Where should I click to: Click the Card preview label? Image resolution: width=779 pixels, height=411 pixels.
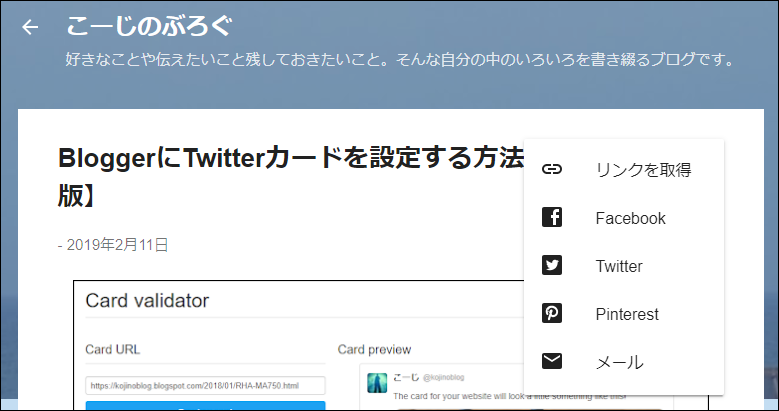coord(374,349)
